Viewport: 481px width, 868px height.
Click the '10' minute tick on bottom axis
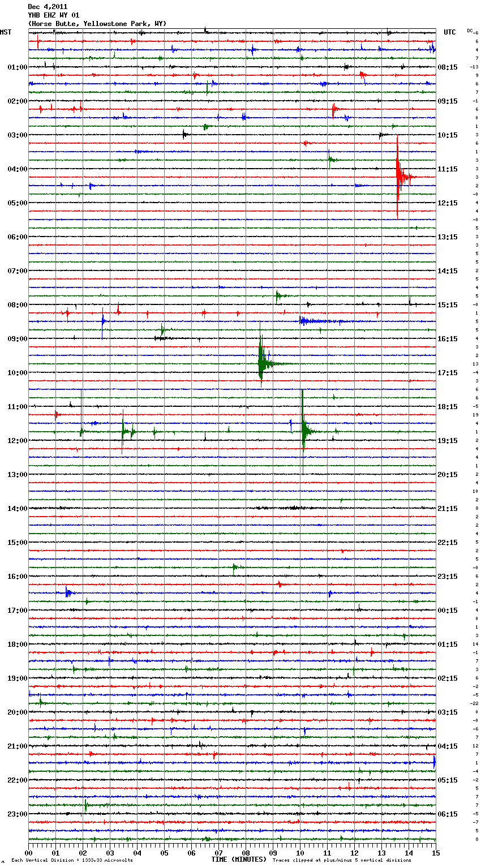click(x=300, y=853)
